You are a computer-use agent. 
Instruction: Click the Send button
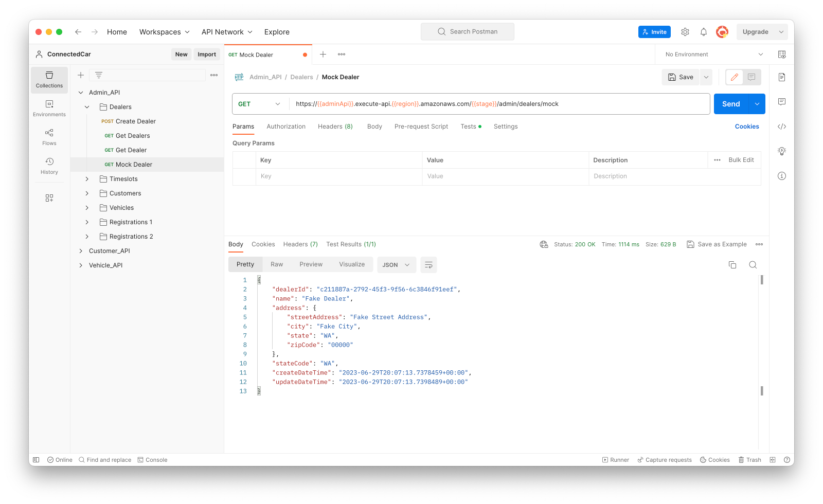[x=731, y=104]
